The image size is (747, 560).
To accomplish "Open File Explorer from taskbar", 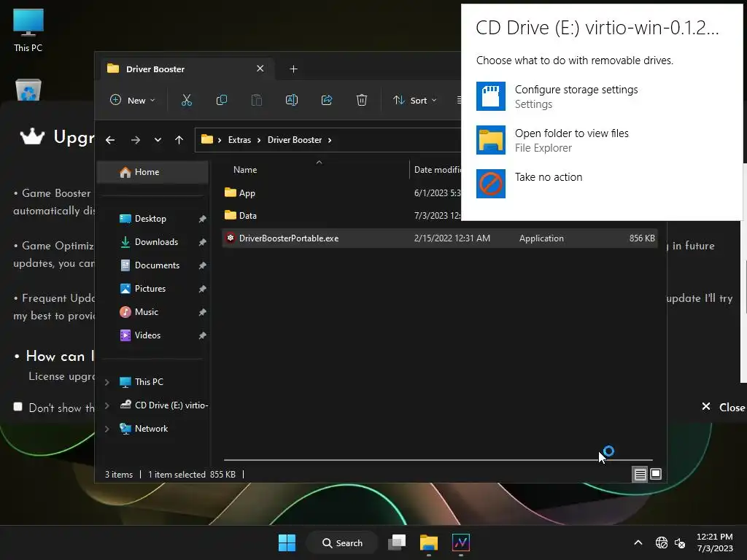I will point(429,542).
